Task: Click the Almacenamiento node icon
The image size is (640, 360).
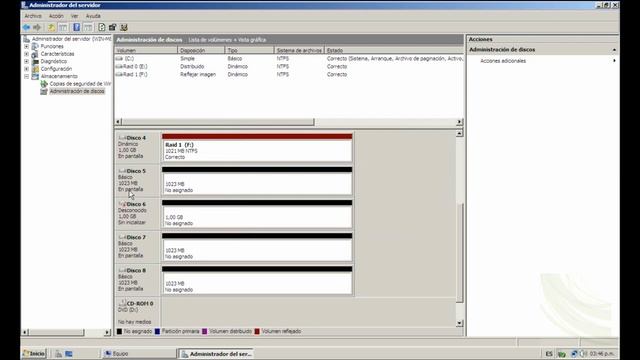Action: point(35,76)
